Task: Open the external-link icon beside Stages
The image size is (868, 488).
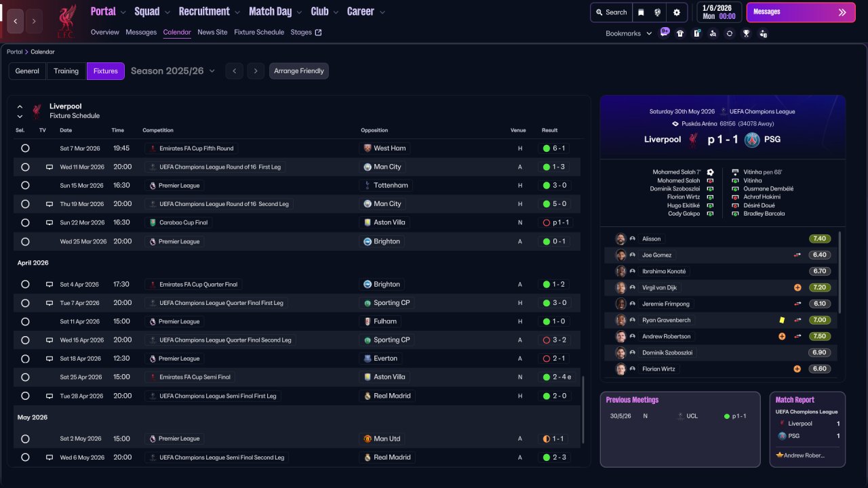Action: tap(319, 32)
